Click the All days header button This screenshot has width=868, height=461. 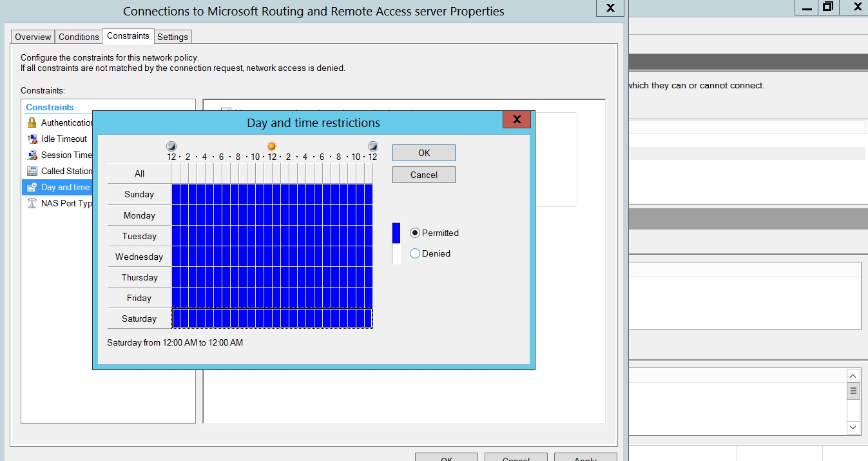click(x=139, y=173)
